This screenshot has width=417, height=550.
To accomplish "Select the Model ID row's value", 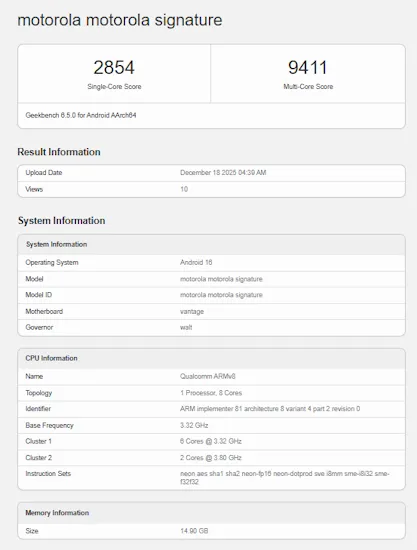I will click(x=221, y=295).
